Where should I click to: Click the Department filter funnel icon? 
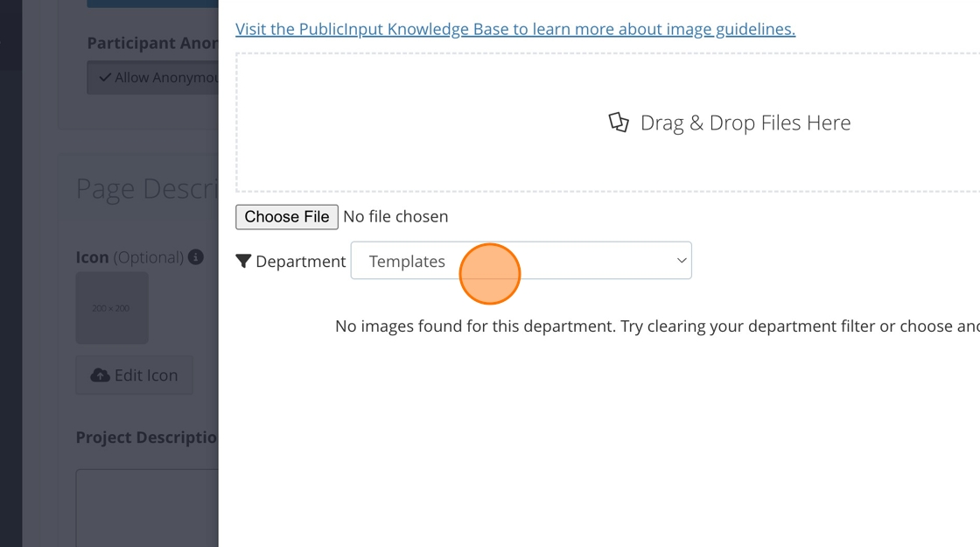click(x=243, y=261)
